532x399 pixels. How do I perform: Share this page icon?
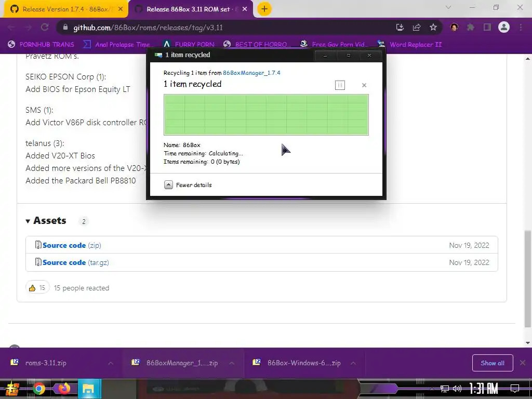pyautogui.click(x=417, y=28)
